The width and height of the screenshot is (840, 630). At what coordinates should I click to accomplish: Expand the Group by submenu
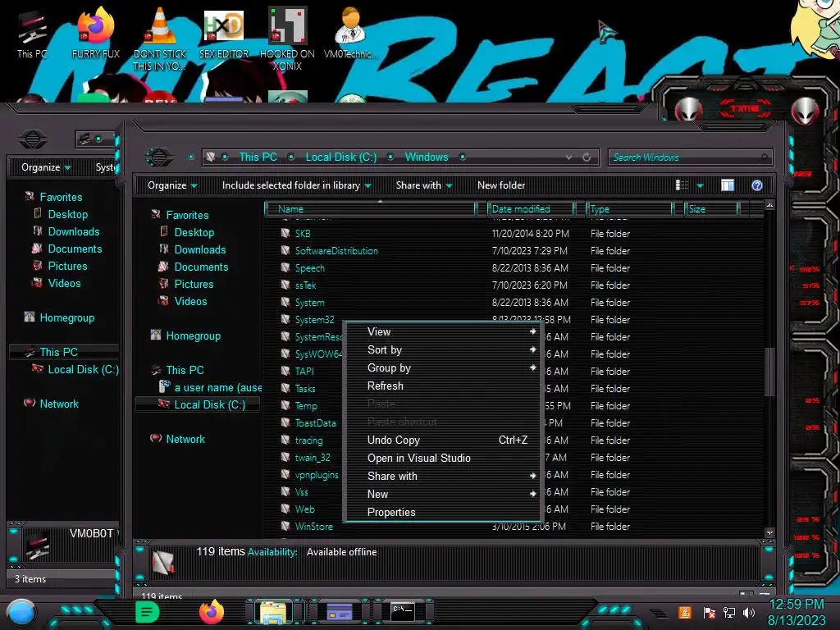[444, 368]
